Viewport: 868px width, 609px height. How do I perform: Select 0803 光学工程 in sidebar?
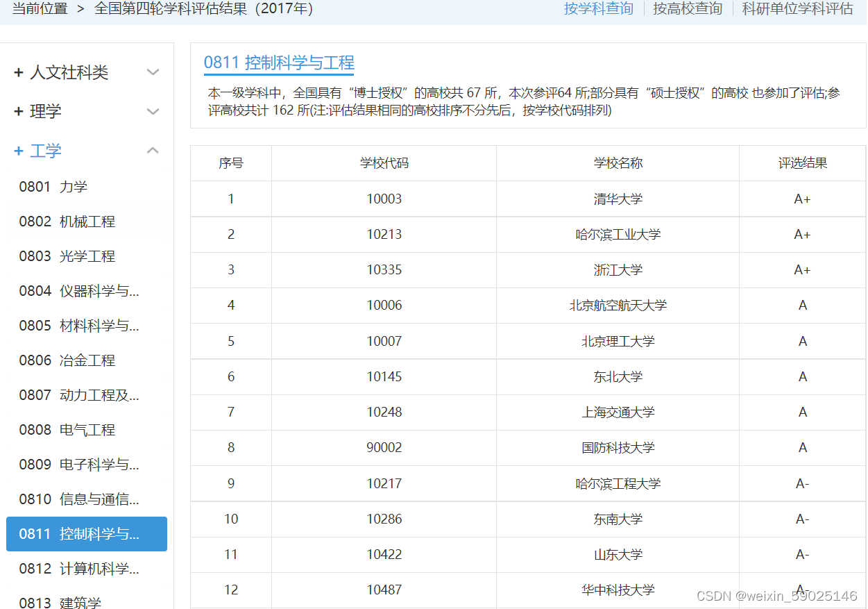click(67, 256)
